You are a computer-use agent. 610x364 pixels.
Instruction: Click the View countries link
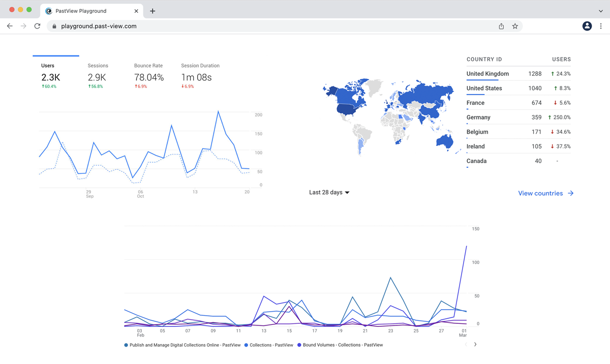tap(545, 193)
